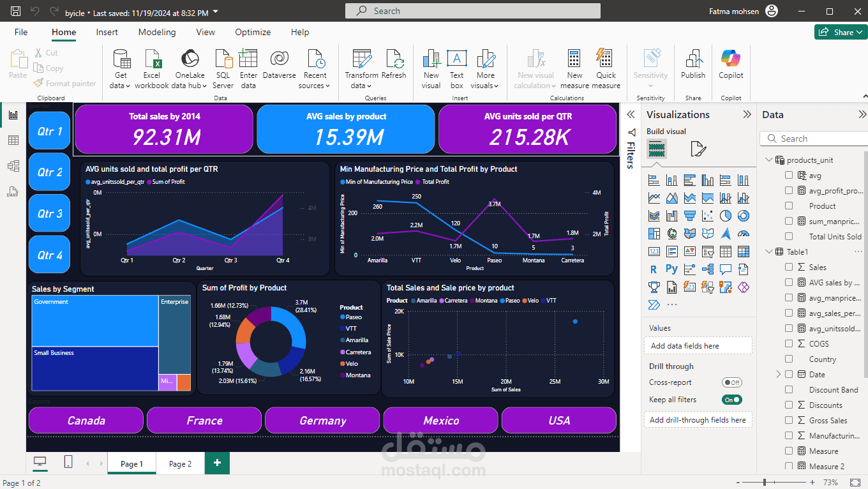Click the Qtr 3 slicer button
The width and height of the screenshot is (868, 489).
pos(50,213)
